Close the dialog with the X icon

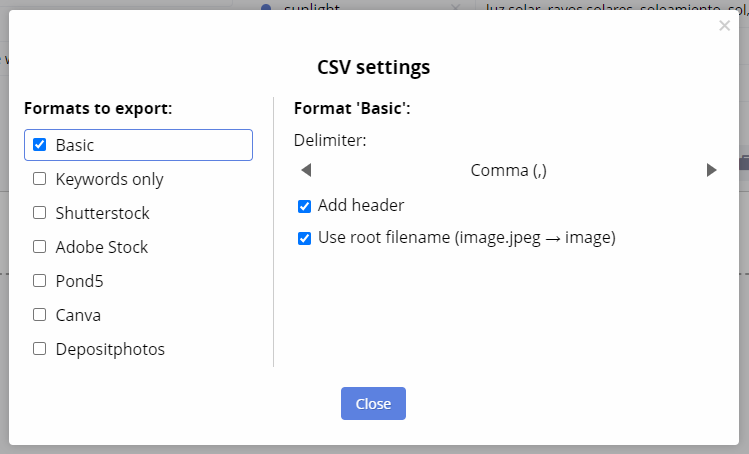724,26
